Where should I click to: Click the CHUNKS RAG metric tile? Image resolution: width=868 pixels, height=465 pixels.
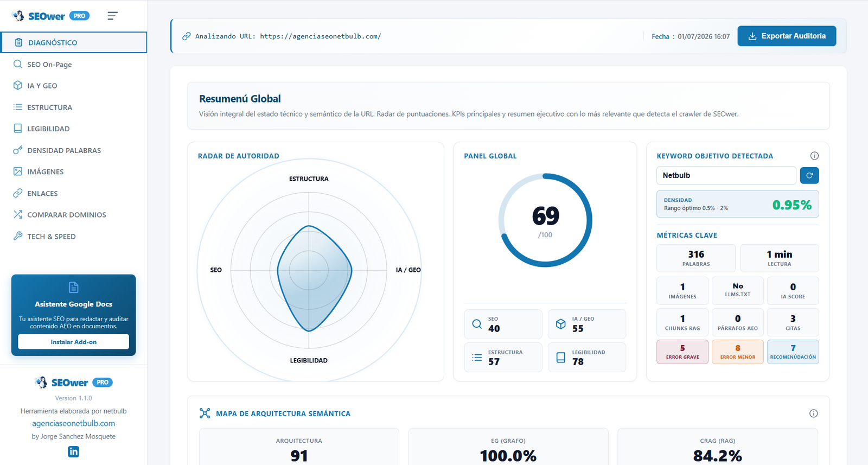682,322
